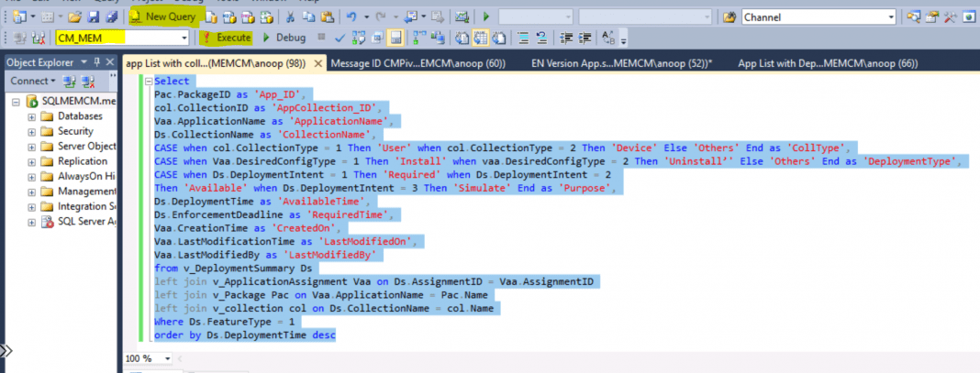This screenshot has width=980, height=373.
Task: Click the Undo arrow icon
Action: 351,16
